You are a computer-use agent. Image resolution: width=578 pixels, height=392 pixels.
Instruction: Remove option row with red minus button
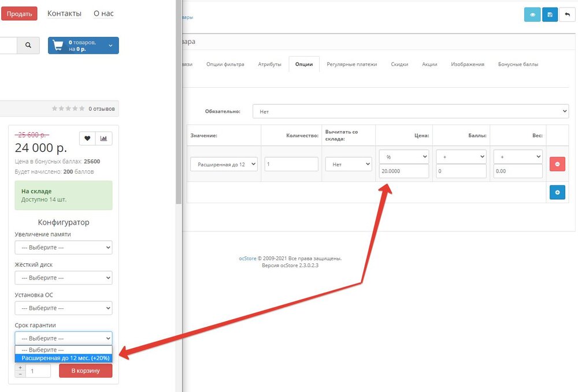pyautogui.click(x=557, y=164)
